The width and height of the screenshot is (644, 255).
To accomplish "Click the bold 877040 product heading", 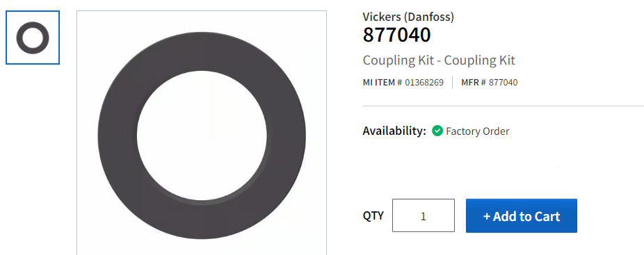I will (x=396, y=35).
